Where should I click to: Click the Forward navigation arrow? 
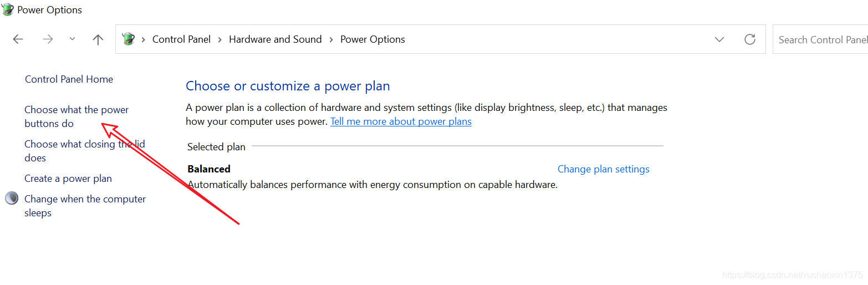(48, 39)
